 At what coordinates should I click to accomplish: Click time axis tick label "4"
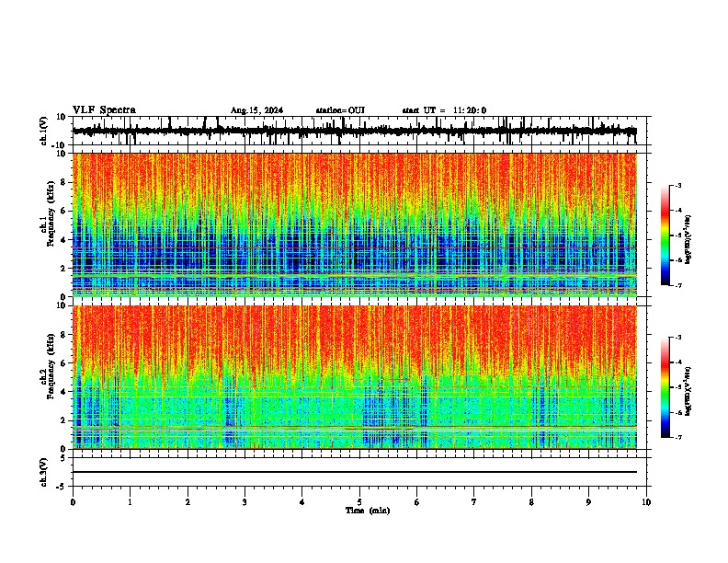click(x=302, y=502)
